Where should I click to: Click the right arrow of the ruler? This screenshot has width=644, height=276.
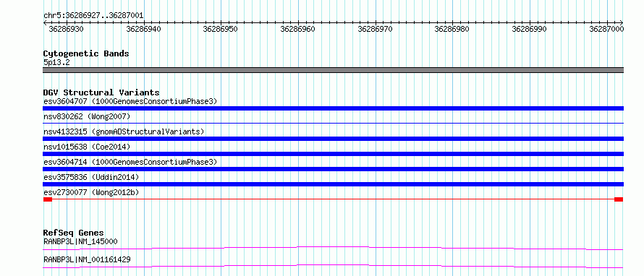coord(622,23)
